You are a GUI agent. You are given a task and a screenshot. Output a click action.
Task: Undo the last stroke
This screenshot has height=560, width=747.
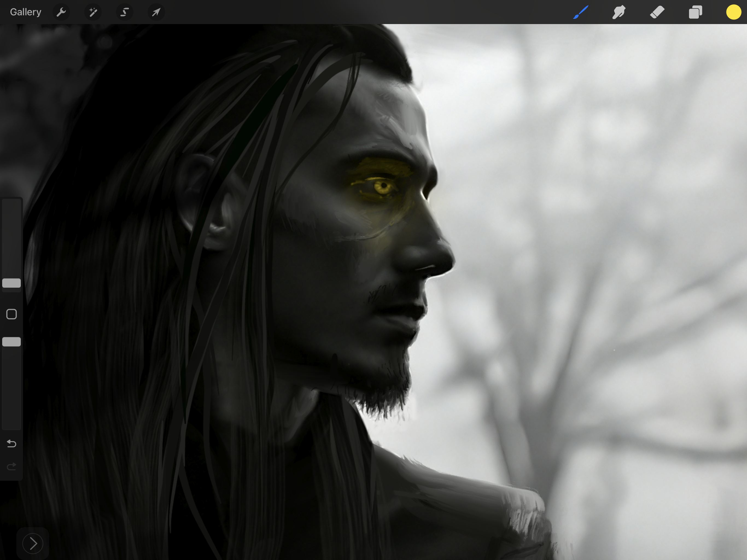[11, 444]
